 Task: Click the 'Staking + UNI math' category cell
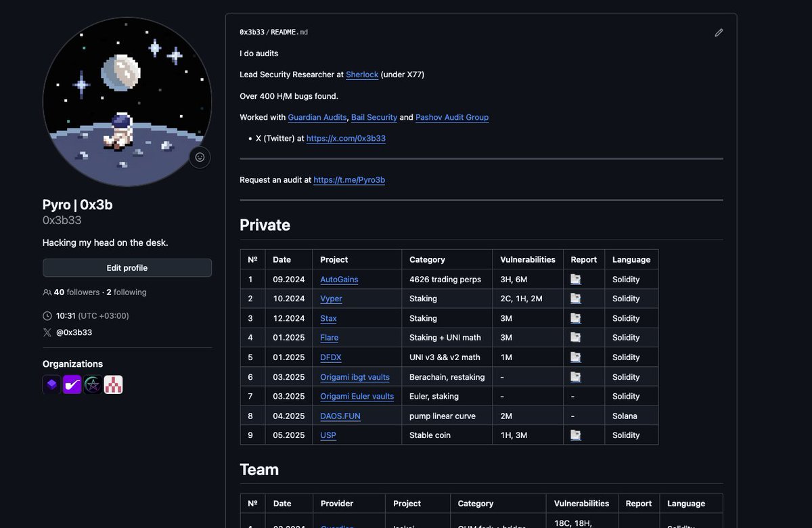coord(447,338)
